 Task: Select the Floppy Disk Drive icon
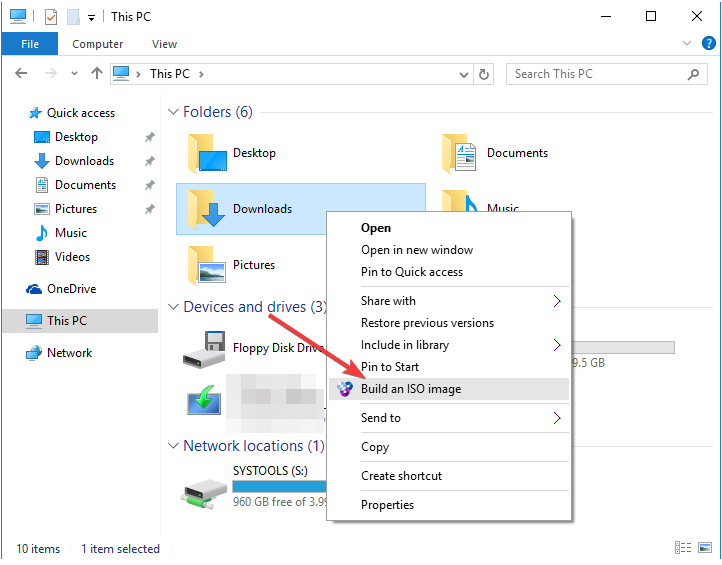click(x=204, y=349)
